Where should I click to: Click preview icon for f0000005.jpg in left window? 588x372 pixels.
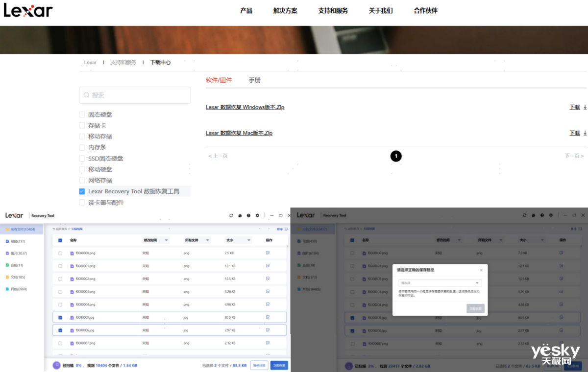click(268, 317)
